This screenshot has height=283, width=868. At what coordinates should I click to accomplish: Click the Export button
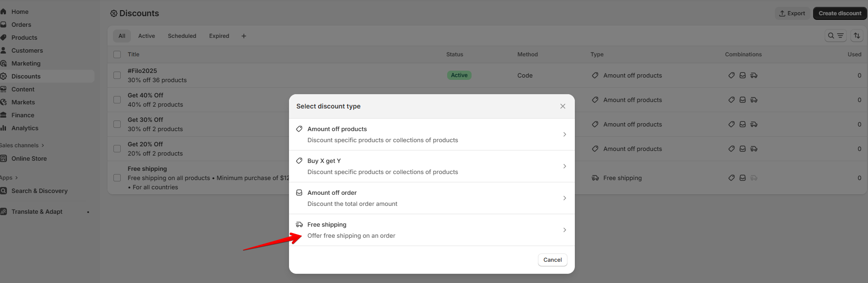(792, 13)
